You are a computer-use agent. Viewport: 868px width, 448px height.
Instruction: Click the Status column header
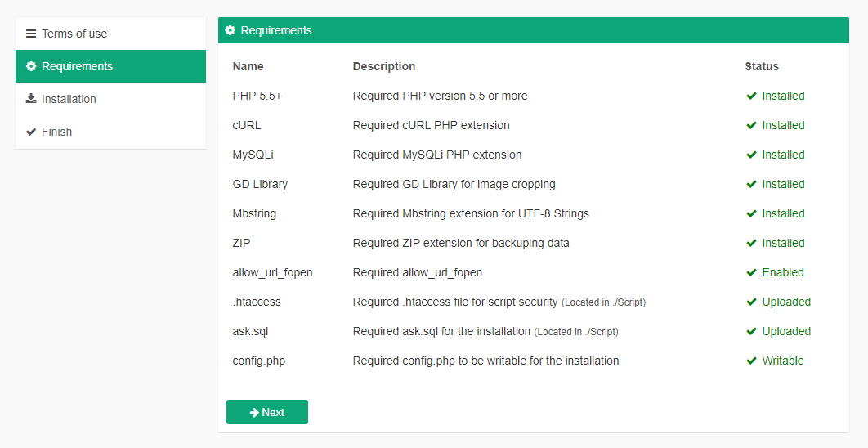click(x=762, y=66)
